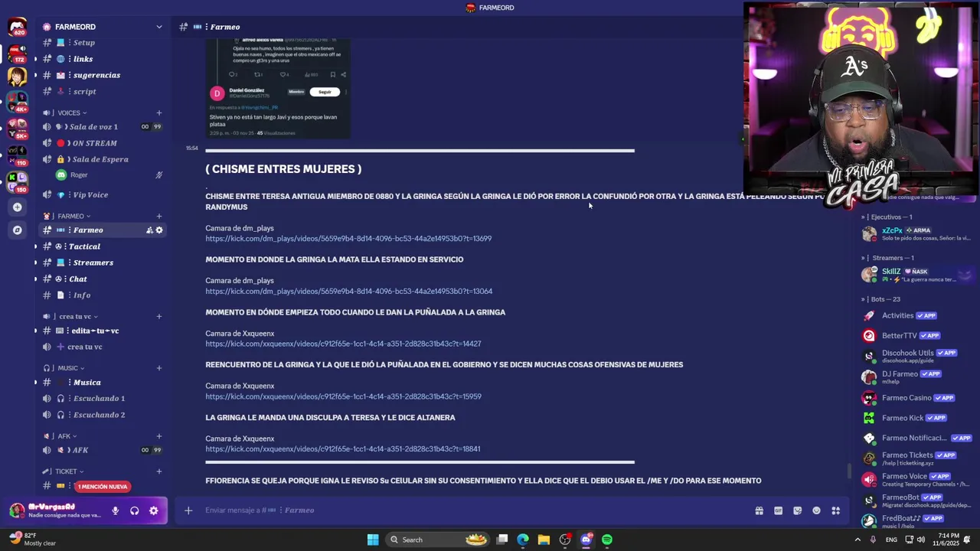This screenshot has height=551, width=980.
Task: Click the Windows Start button
Action: 373,540
